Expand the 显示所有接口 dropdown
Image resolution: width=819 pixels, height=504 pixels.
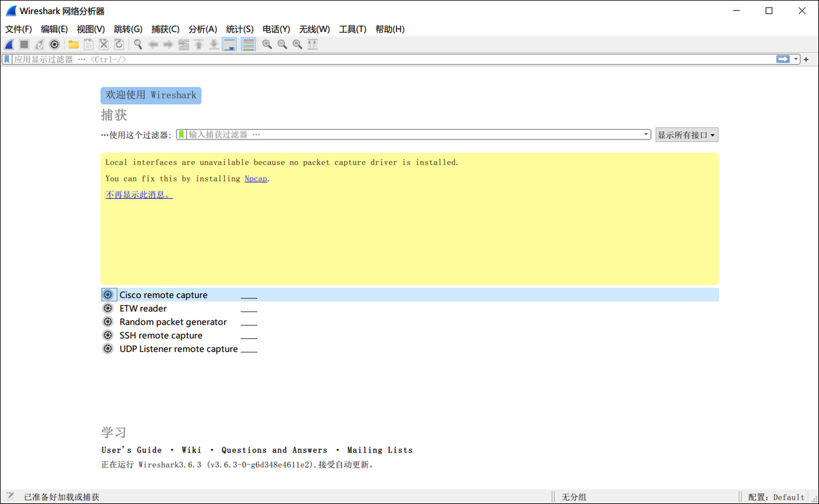click(x=687, y=135)
